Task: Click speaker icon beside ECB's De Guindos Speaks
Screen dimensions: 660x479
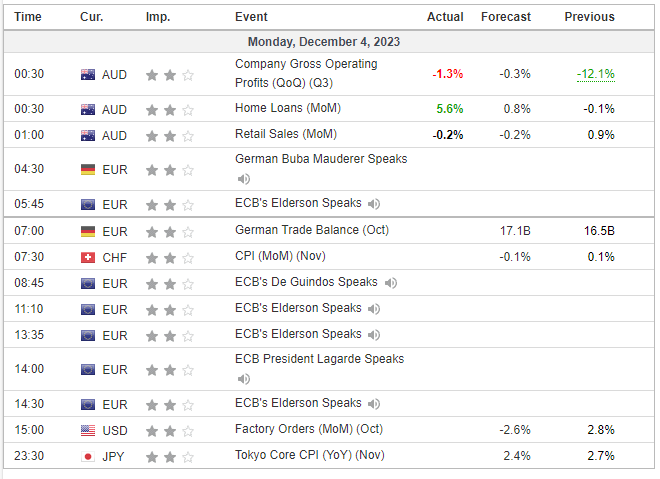Action: pos(390,283)
